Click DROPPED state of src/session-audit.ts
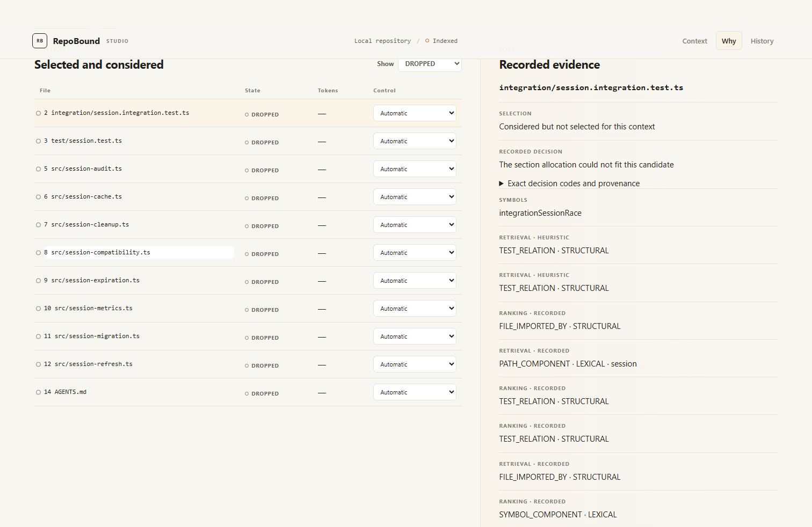The height and width of the screenshot is (527, 812). [x=262, y=171]
